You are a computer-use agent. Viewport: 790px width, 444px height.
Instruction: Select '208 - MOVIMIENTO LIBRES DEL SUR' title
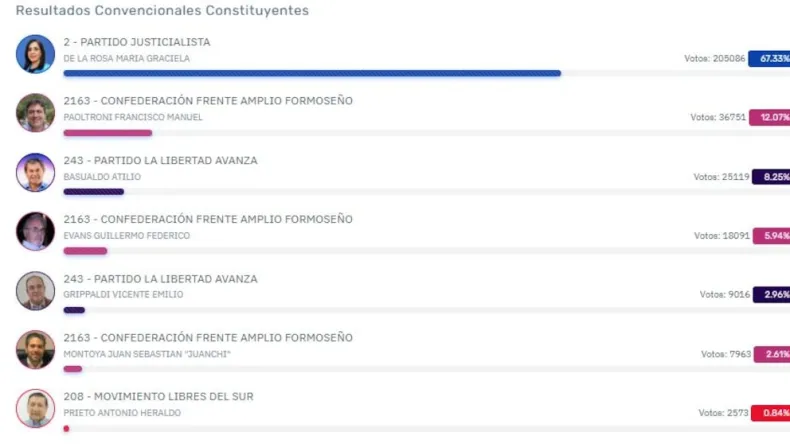pyautogui.click(x=158, y=397)
